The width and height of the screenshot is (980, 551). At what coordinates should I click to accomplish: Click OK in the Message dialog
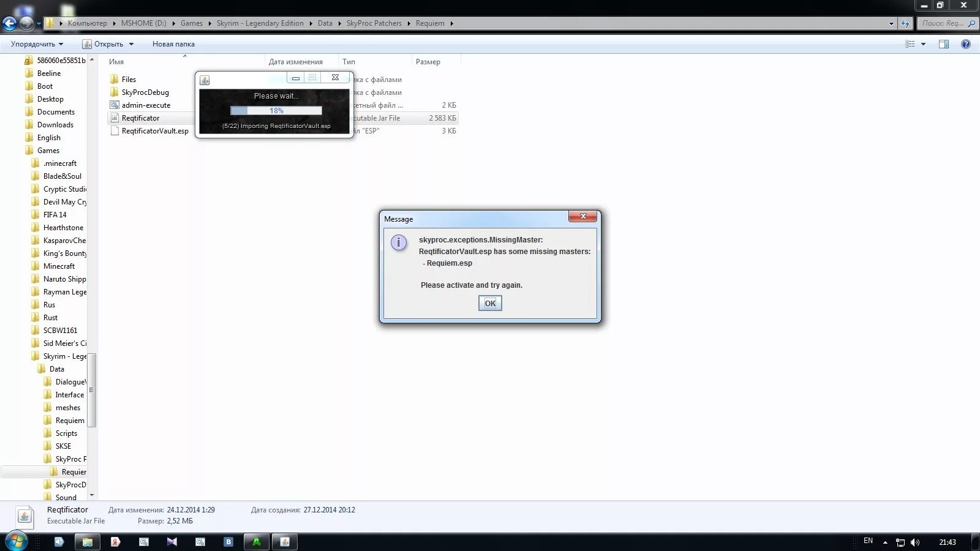[490, 303]
